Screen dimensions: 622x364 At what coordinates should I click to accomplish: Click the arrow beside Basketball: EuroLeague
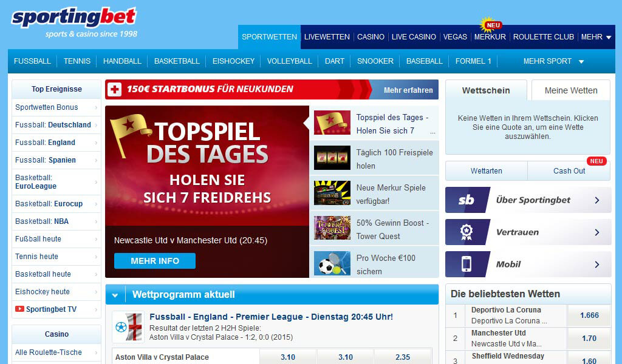[x=96, y=182]
